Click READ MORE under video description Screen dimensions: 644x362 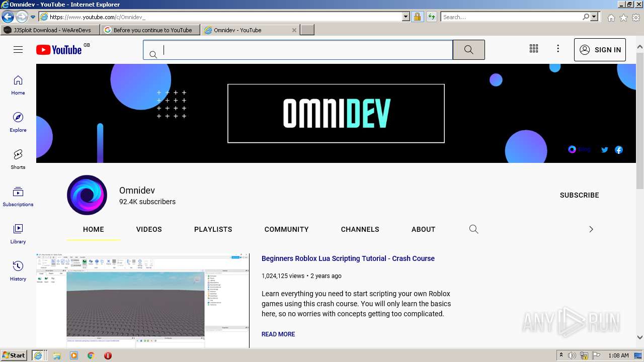click(x=278, y=334)
